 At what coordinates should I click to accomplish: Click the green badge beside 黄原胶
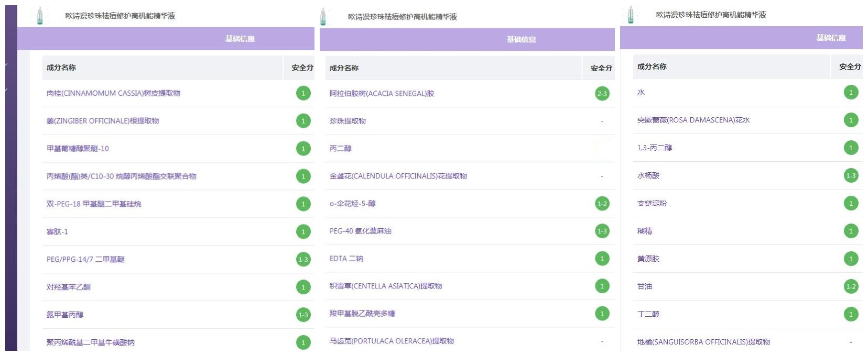click(851, 259)
